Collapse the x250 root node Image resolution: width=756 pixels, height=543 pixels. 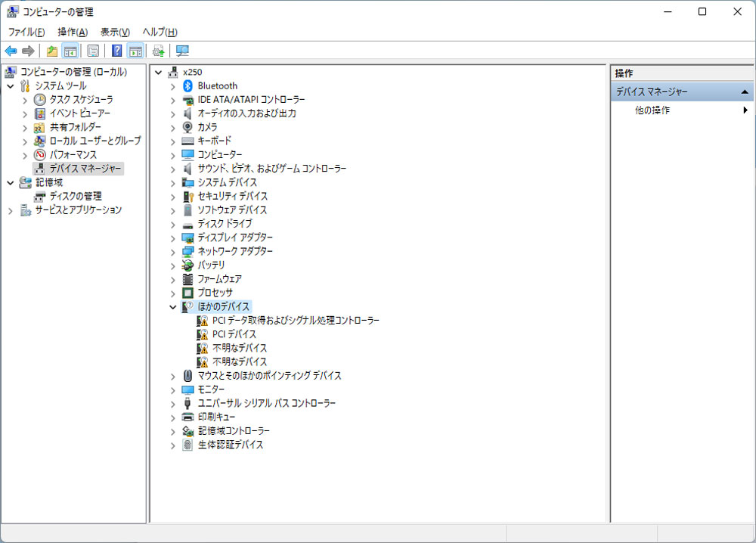pos(158,73)
